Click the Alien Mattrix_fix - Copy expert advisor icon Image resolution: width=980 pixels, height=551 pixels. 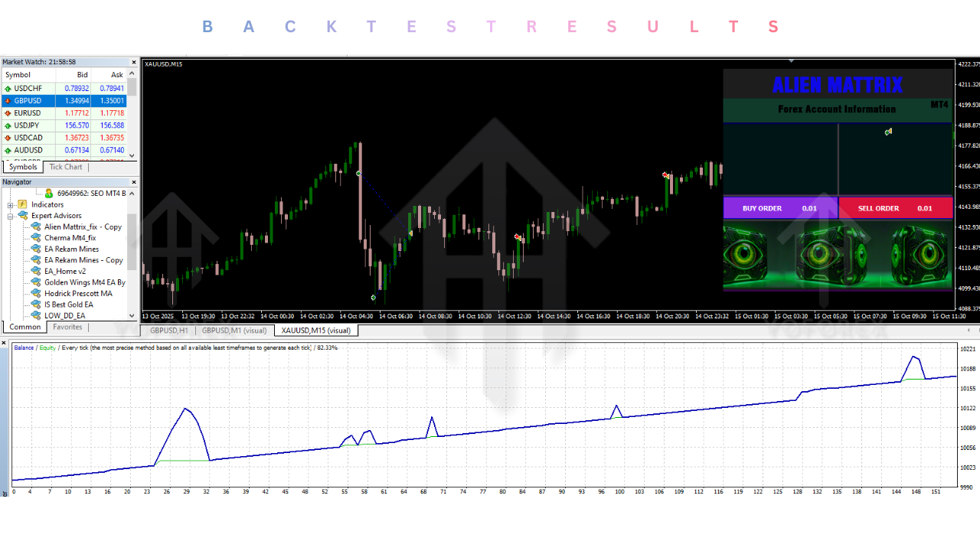coord(36,227)
